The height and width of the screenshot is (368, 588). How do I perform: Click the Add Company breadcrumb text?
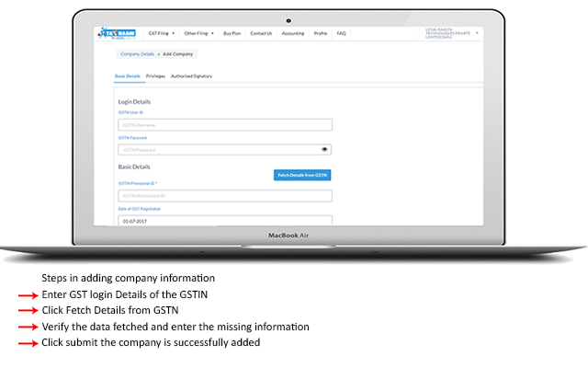(x=177, y=54)
